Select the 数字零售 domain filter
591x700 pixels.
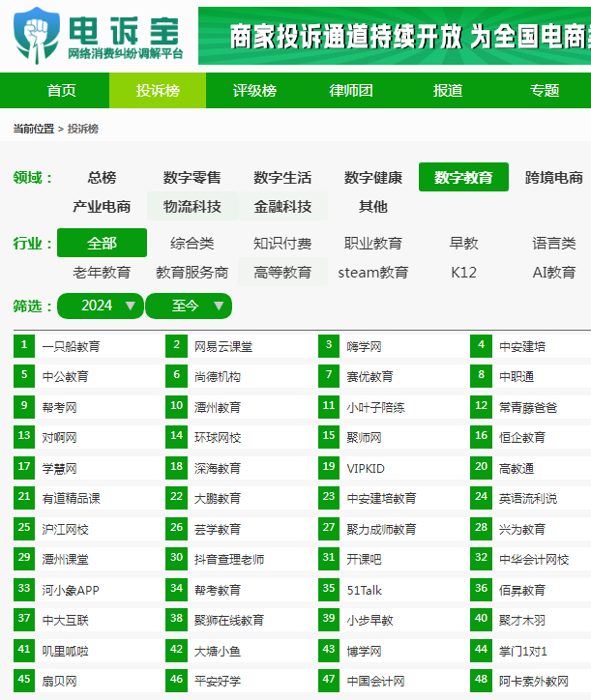click(192, 177)
